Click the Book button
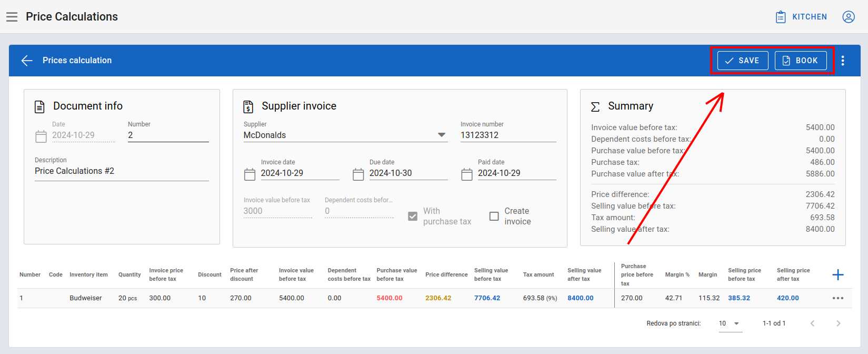The height and width of the screenshot is (354, 868). coord(801,61)
